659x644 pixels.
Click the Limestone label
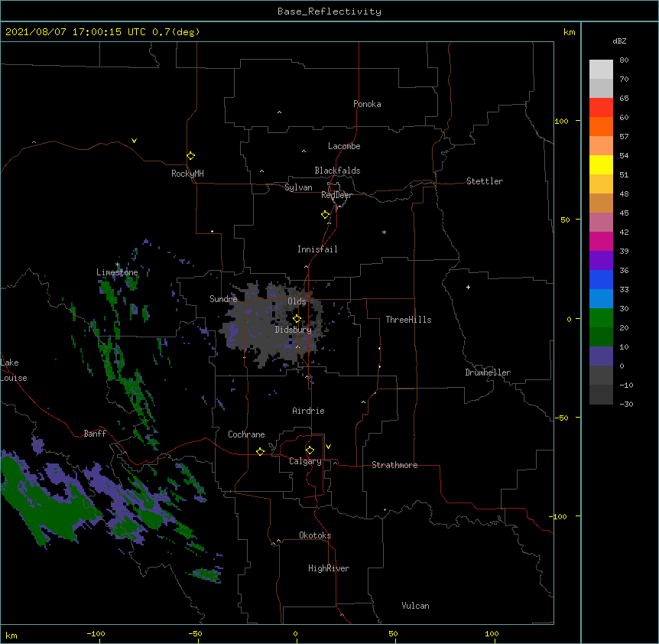pos(117,272)
